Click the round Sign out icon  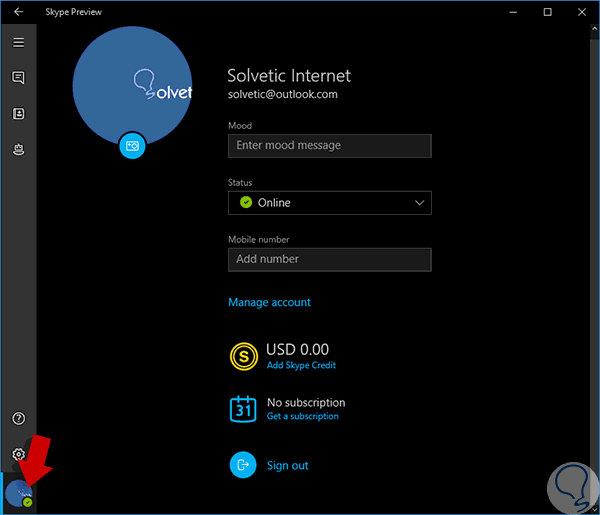[x=243, y=465]
